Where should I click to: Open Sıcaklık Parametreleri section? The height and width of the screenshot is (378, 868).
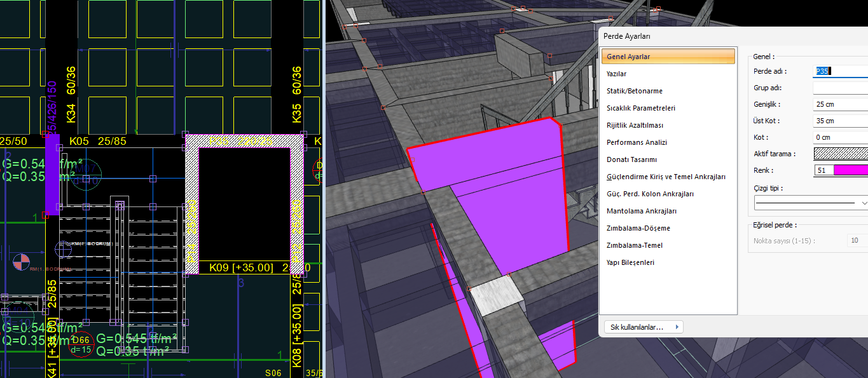click(x=640, y=108)
